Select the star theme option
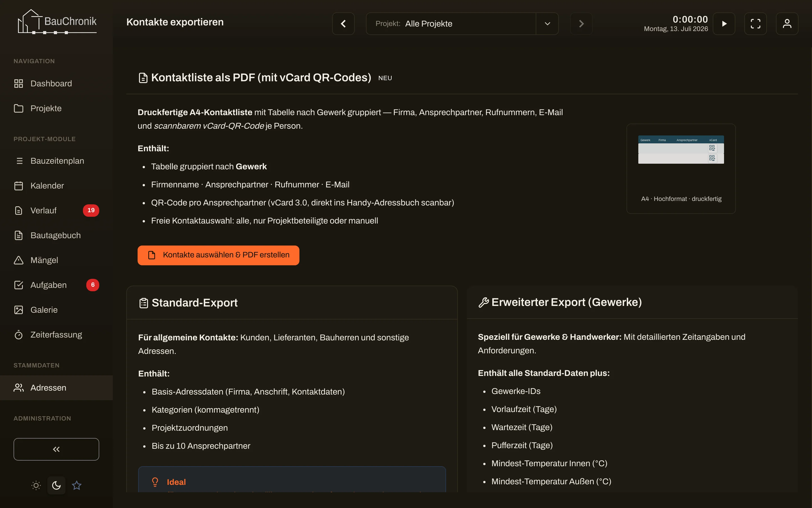812x508 pixels. [x=76, y=485]
